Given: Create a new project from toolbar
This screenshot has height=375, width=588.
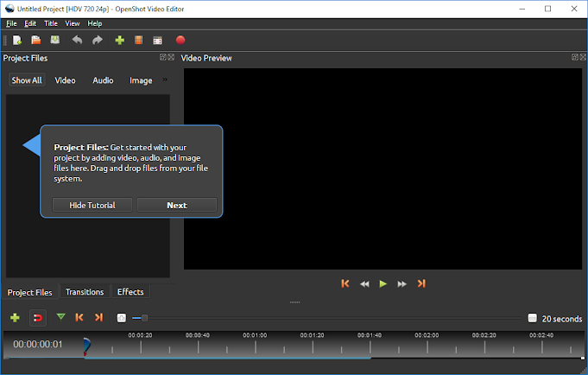Looking at the screenshot, I should pyautogui.click(x=17, y=40).
